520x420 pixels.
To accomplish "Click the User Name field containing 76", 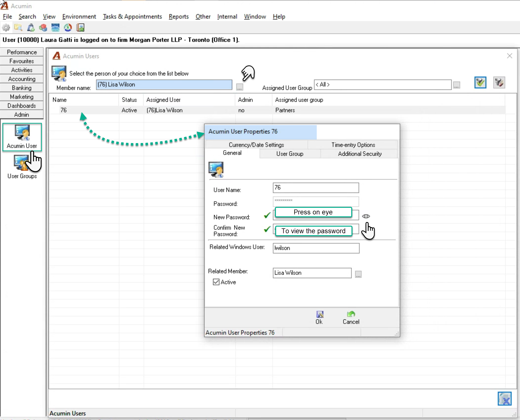I will click(316, 188).
